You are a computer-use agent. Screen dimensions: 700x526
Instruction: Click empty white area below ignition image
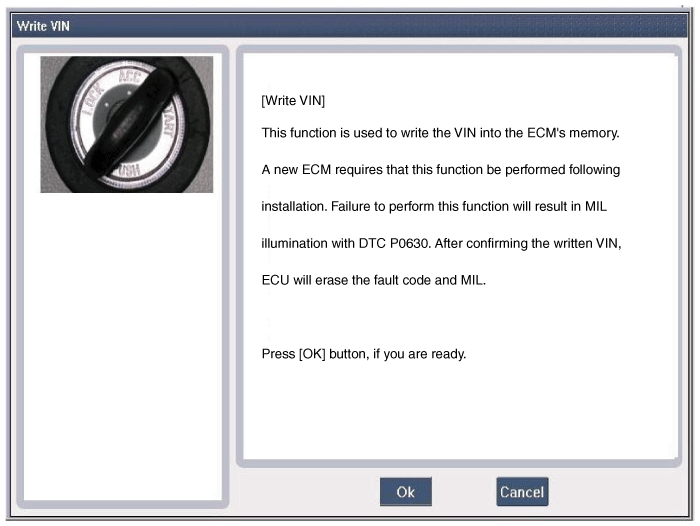(x=123, y=348)
